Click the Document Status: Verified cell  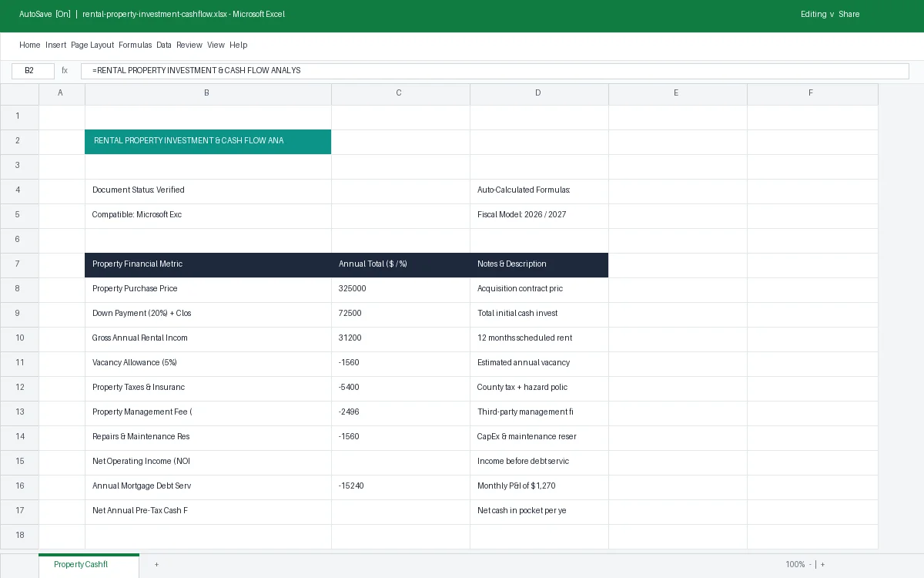tap(208, 190)
